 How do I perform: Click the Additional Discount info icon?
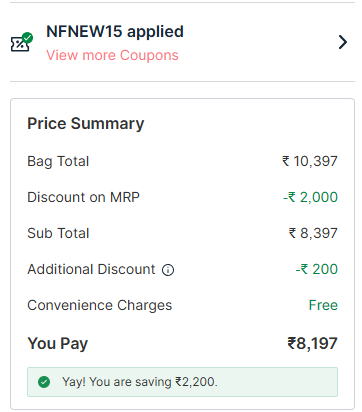tap(168, 270)
